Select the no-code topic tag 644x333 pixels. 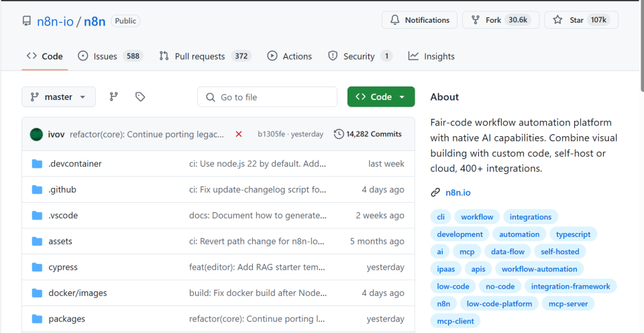coord(500,287)
